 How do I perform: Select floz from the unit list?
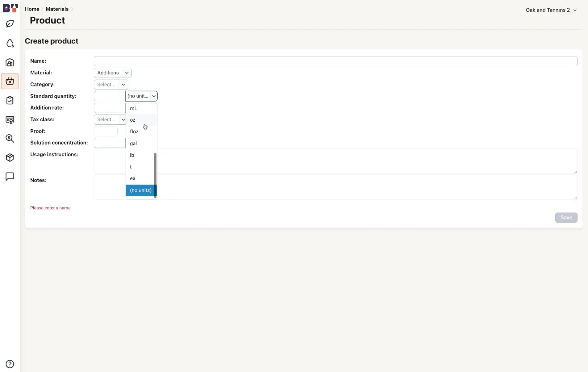141,132
